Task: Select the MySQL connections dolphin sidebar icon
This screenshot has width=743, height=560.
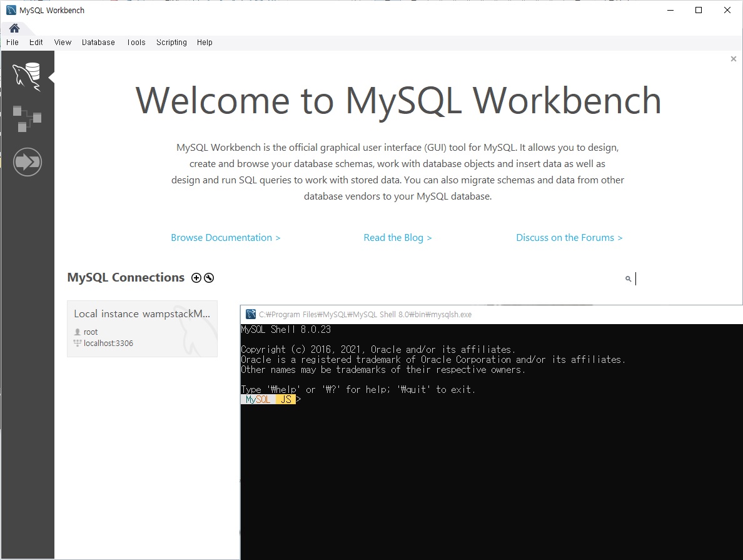Action: (x=27, y=76)
